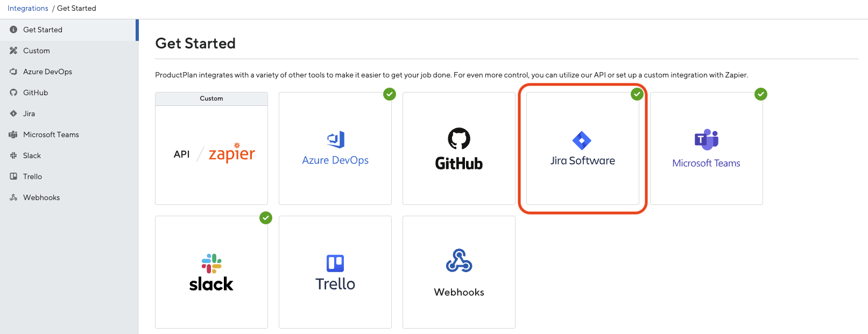This screenshot has width=868, height=334.
Task: Click the Azure DevOps card label
Action: [x=335, y=160]
